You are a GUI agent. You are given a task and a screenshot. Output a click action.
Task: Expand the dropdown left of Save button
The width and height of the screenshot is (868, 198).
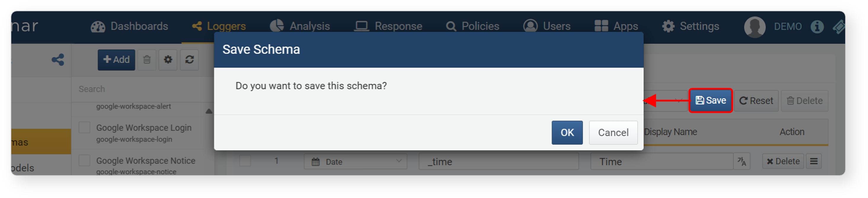tap(666, 101)
